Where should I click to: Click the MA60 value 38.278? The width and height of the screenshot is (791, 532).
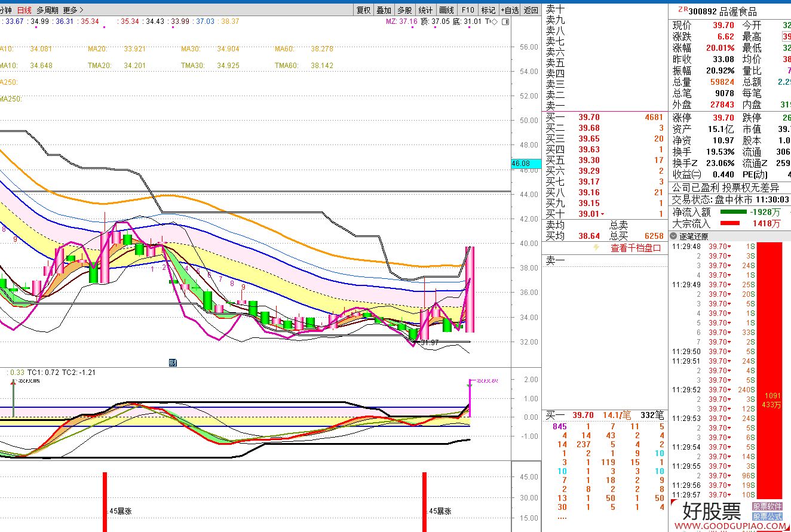tap(322, 49)
